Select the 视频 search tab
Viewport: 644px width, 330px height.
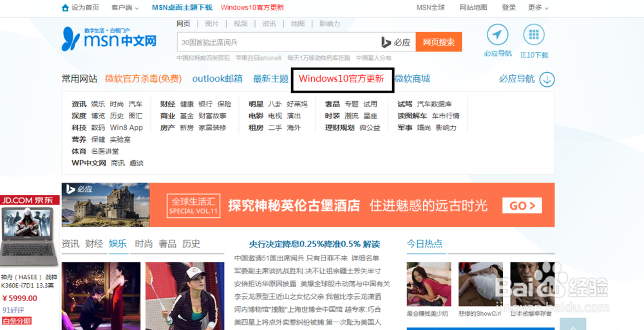[x=241, y=24]
